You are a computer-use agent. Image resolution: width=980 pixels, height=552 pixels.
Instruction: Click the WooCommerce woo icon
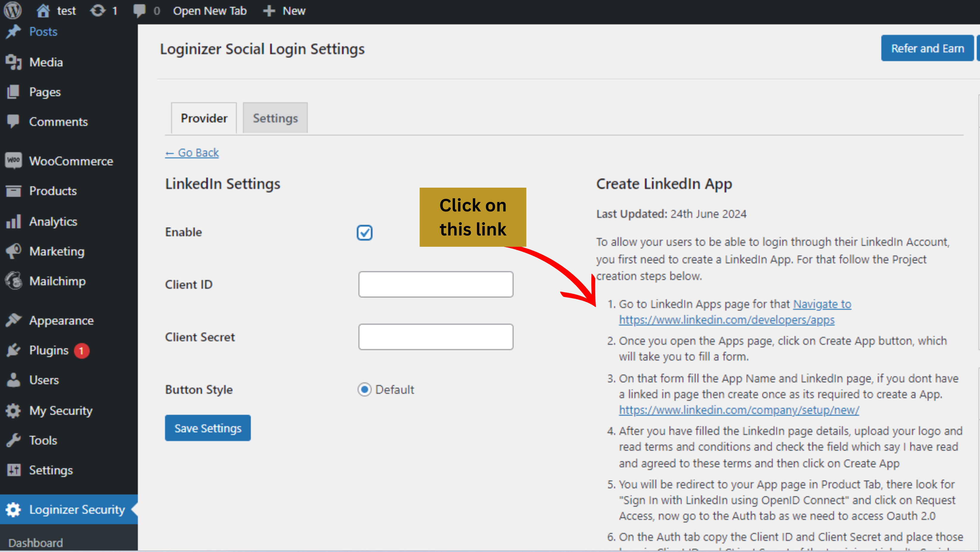click(x=13, y=160)
